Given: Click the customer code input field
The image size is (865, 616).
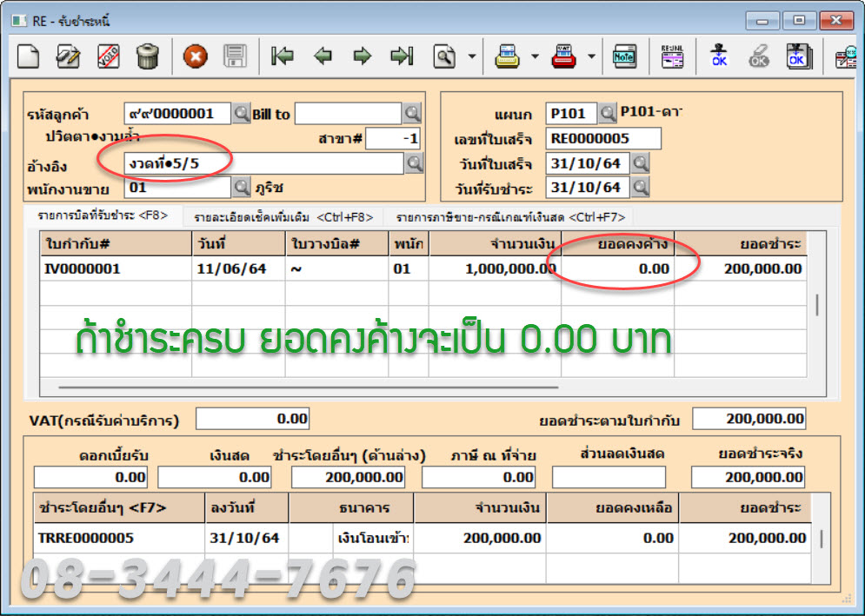Looking at the screenshot, I should tap(177, 114).
